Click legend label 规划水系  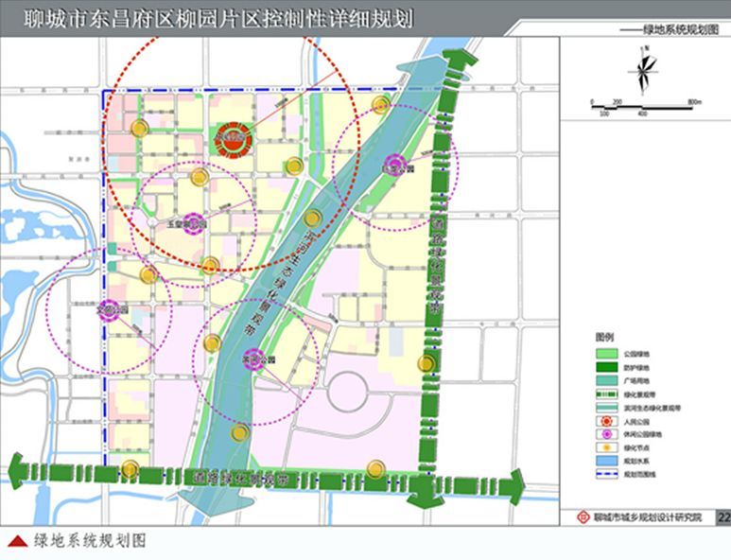pyautogui.click(x=636, y=462)
